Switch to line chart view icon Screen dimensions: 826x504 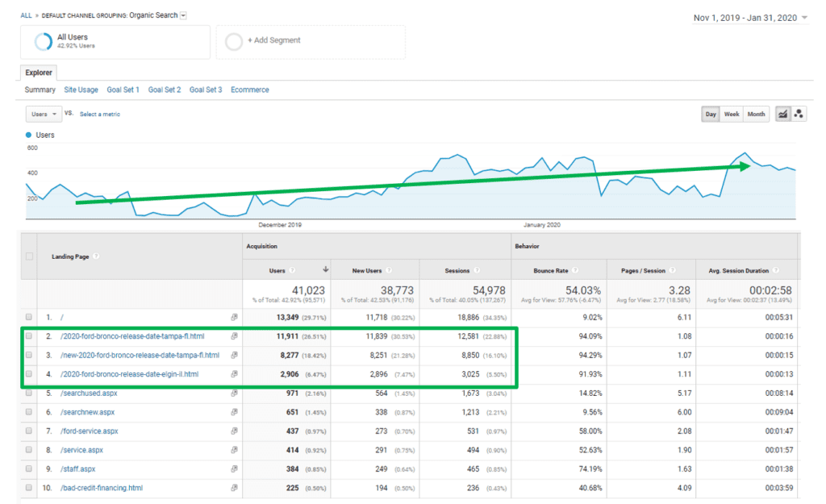click(782, 115)
